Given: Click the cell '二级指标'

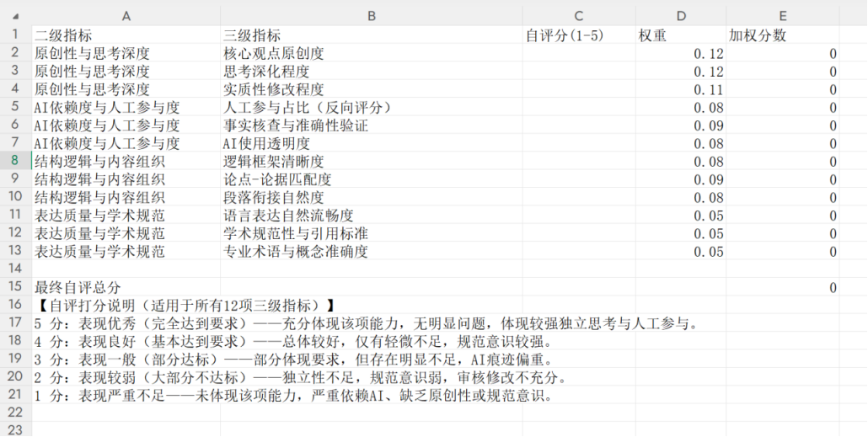Looking at the screenshot, I should tap(126, 35).
